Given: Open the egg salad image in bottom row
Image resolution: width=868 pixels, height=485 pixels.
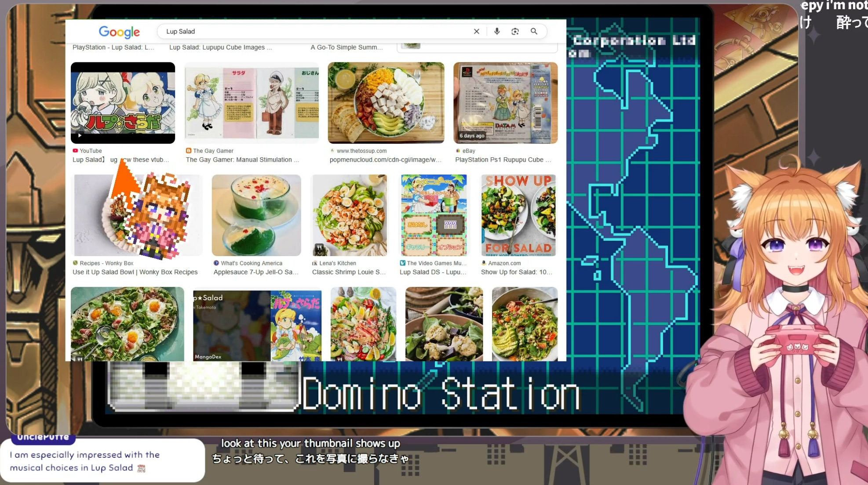Looking at the screenshot, I should tap(127, 324).
